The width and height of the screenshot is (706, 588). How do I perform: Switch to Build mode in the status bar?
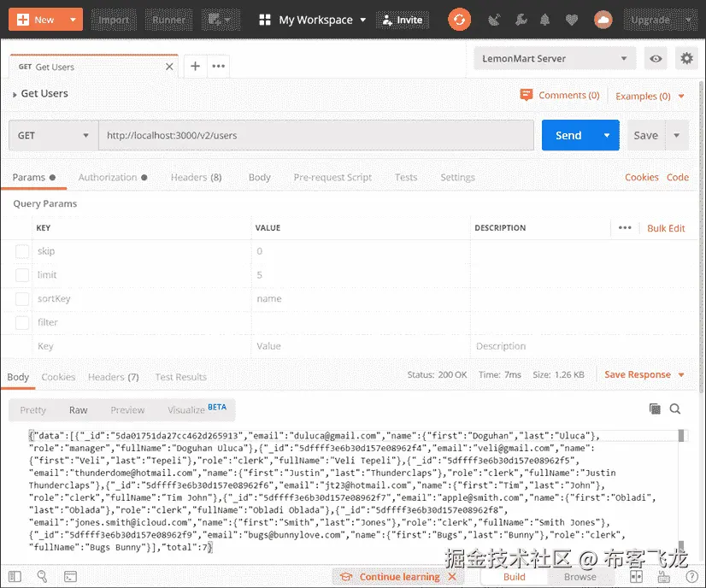click(x=515, y=577)
